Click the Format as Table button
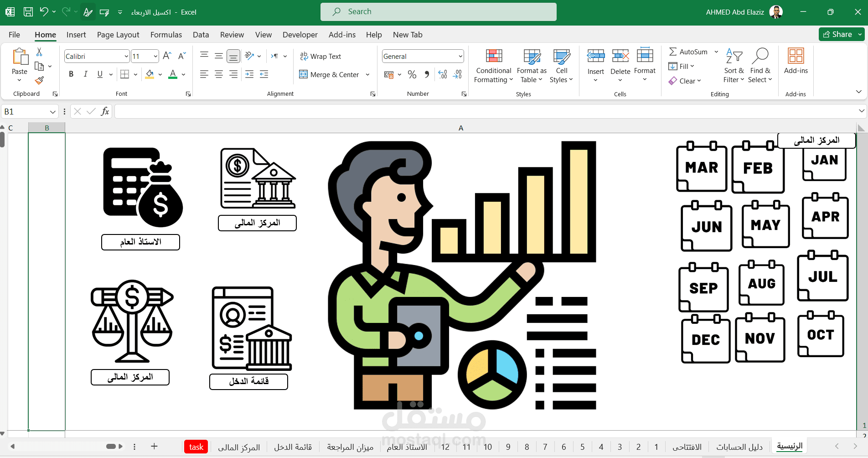Screen dimensions: 868x458 [532, 66]
